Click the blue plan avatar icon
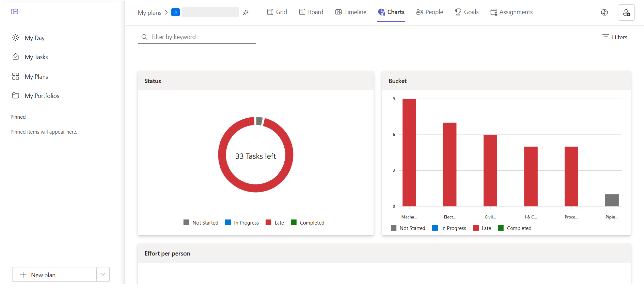 pyautogui.click(x=175, y=12)
